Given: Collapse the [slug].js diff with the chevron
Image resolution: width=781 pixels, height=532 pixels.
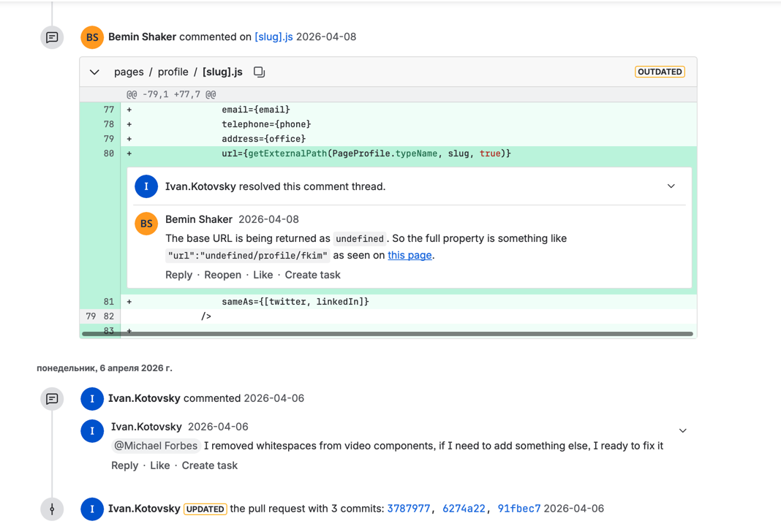Looking at the screenshot, I should click(94, 72).
